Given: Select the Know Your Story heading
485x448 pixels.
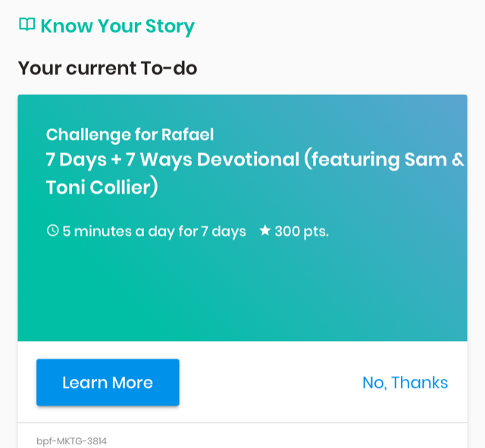Looking at the screenshot, I should pyautogui.click(x=117, y=27).
